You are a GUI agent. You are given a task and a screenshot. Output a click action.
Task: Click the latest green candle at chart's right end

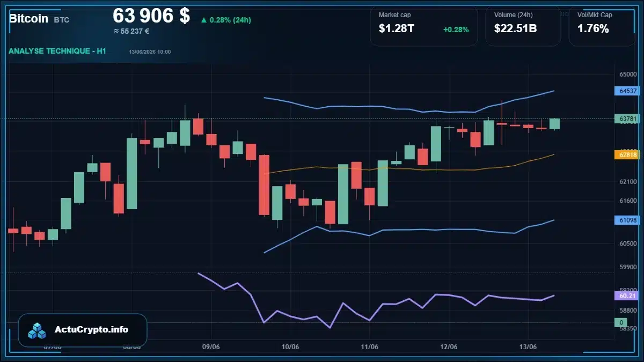point(554,124)
